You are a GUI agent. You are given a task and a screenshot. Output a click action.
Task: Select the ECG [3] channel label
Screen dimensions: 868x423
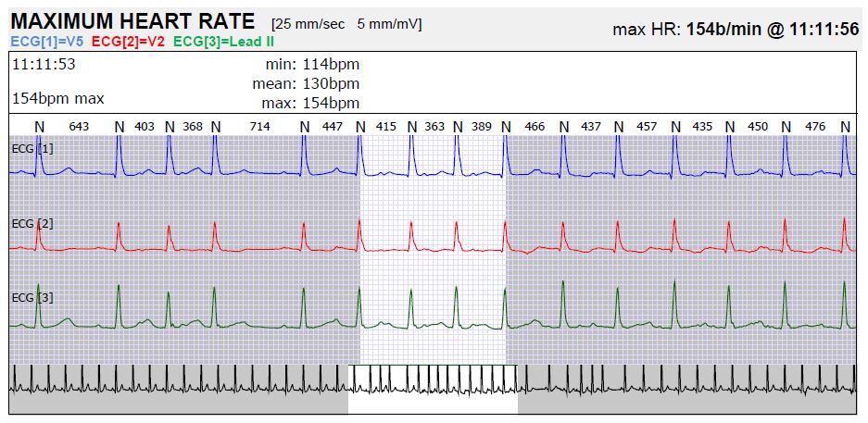[32, 297]
